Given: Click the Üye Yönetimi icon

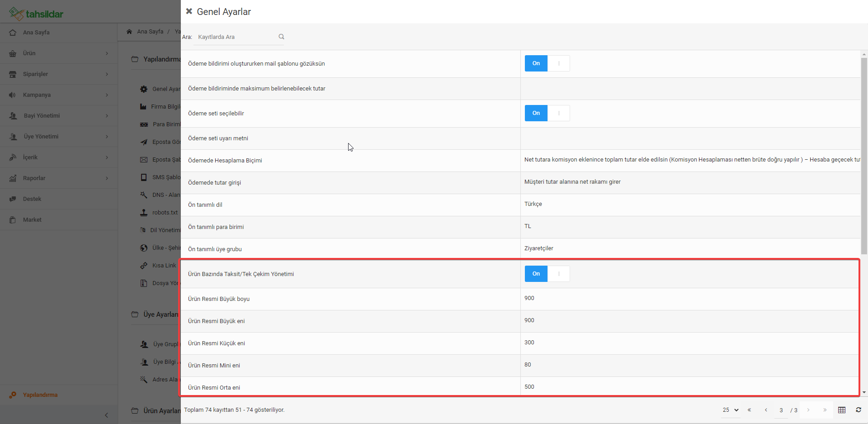Looking at the screenshot, I should [13, 137].
